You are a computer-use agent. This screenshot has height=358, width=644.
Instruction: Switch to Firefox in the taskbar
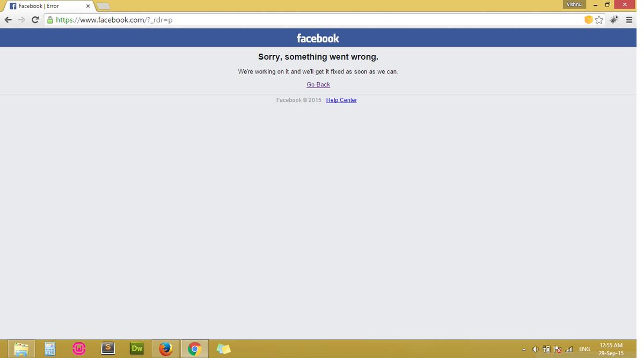[166, 349]
